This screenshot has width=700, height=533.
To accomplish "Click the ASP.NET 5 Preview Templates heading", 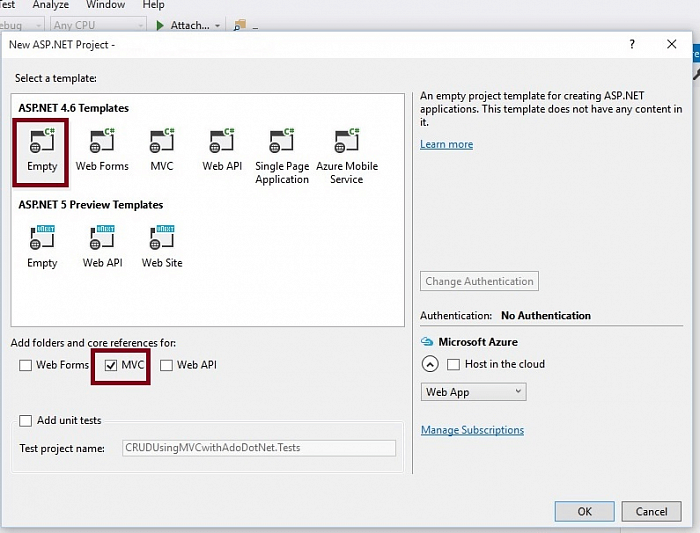I will pyautogui.click(x=91, y=205).
